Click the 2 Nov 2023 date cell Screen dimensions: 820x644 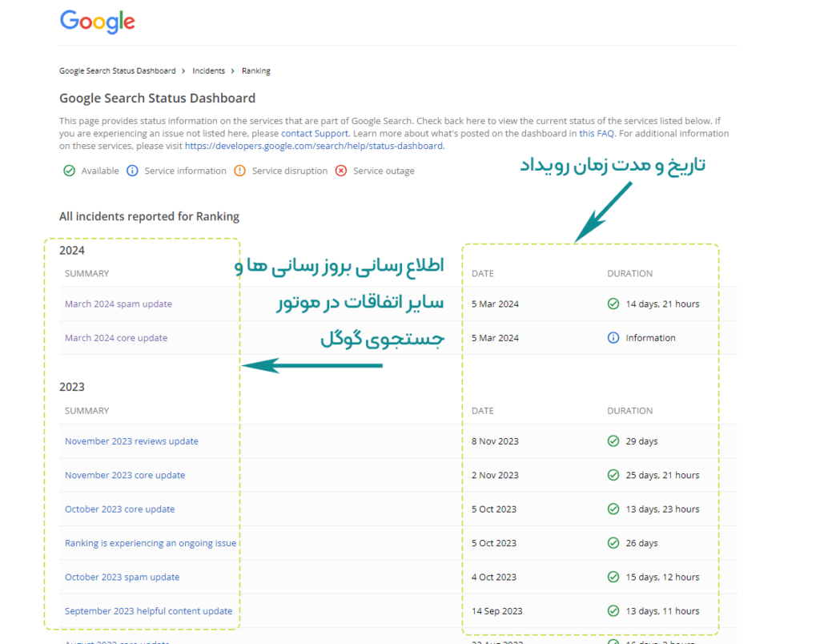coord(495,475)
